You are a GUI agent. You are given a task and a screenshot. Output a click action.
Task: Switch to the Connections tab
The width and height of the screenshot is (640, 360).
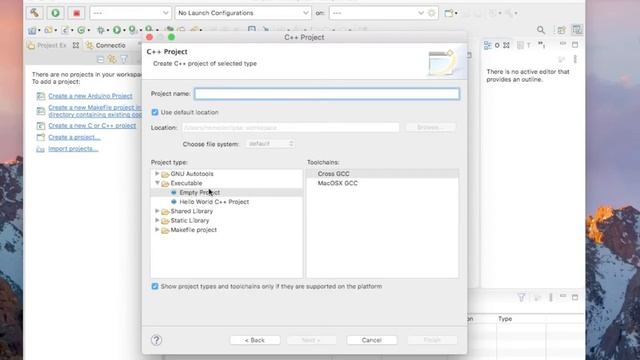point(106,45)
